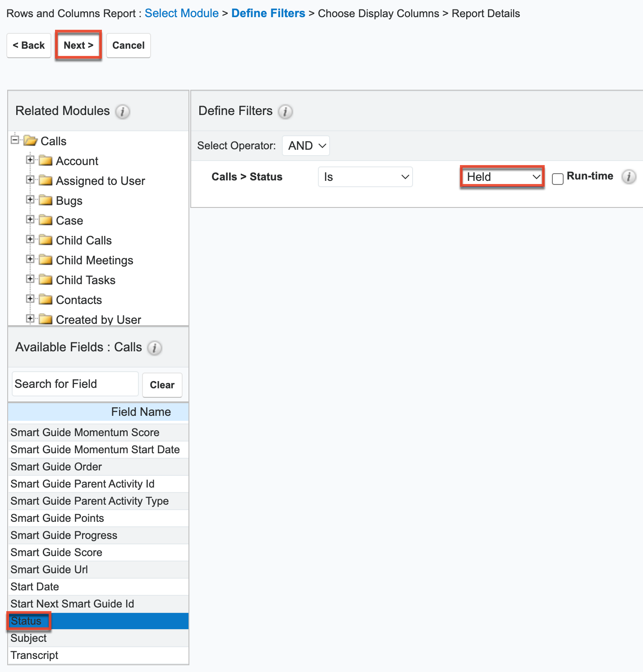Click Define Filters in the breadcrumb
This screenshot has width=643, height=672.
tap(268, 13)
